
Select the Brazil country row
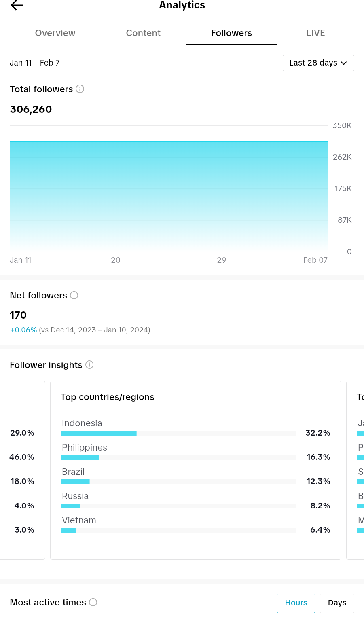pos(195,476)
